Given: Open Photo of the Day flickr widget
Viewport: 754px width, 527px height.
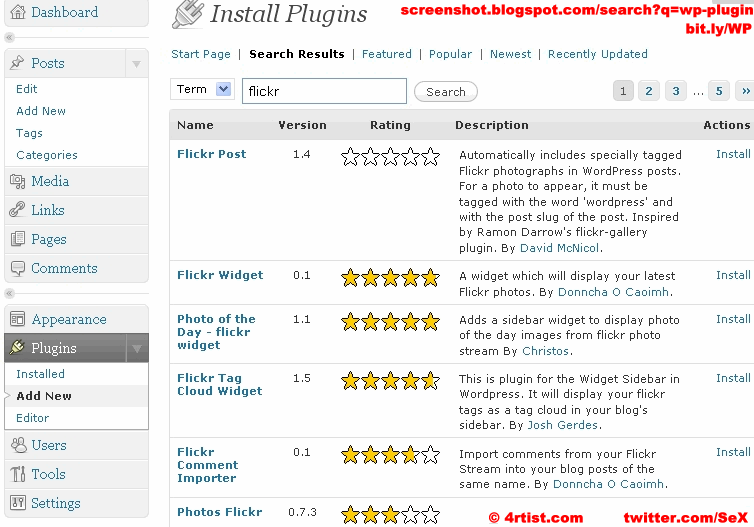Looking at the screenshot, I should [x=216, y=332].
